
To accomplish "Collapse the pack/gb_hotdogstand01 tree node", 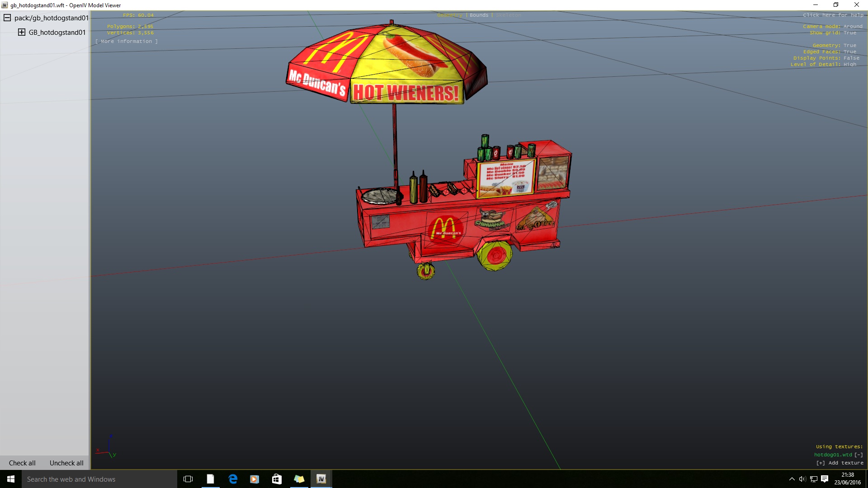I will click(7, 18).
